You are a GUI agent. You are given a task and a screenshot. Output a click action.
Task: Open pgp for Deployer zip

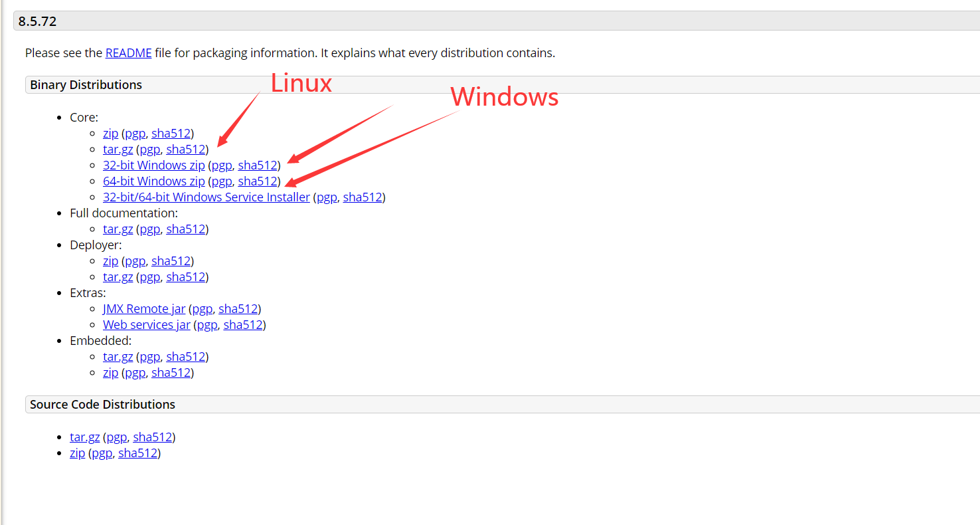[x=135, y=261]
